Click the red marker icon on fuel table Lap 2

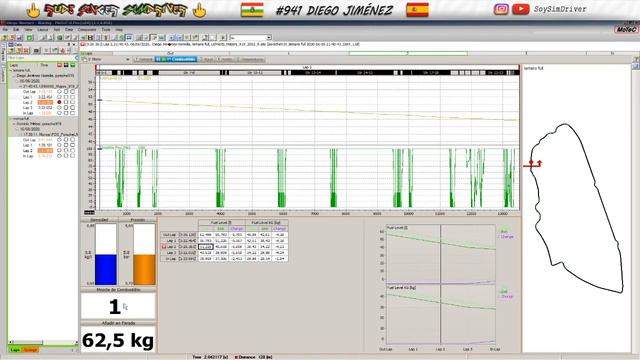coord(164,247)
